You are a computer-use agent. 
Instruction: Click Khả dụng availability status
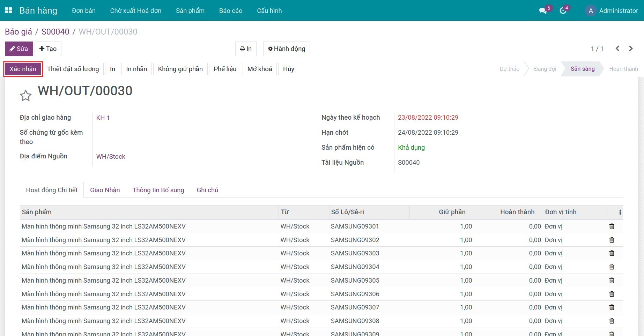pyautogui.click(x=411, y=148)
